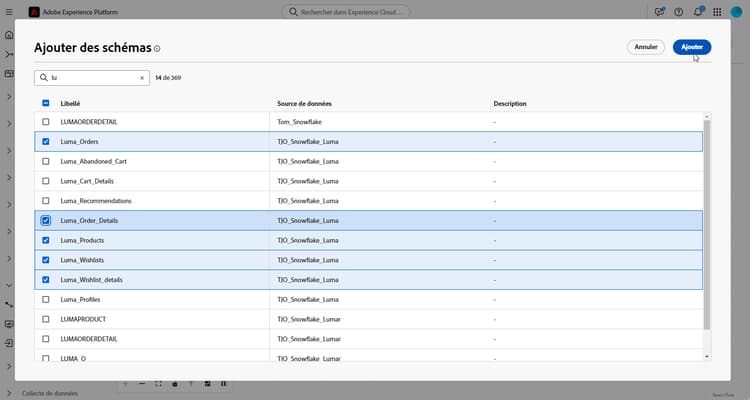
Task: Check the Luma_Cart_Details checkbox
Action: coord(45,181)
